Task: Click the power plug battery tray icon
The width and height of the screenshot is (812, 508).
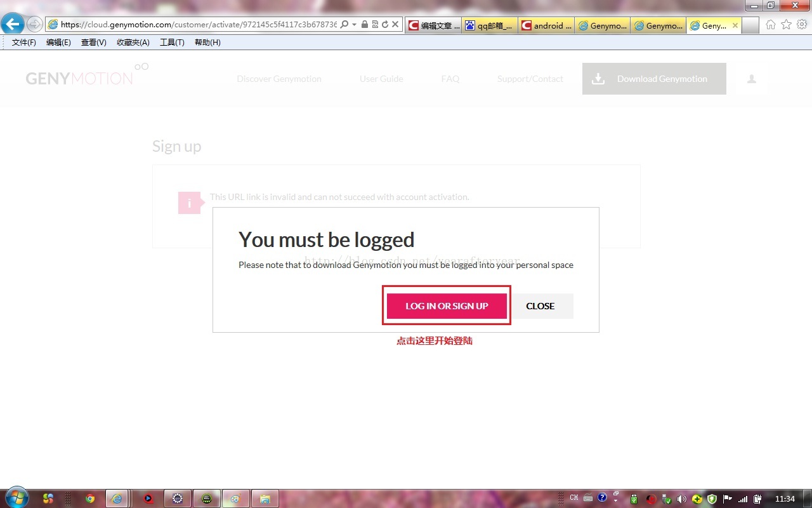Action: pyautogui.click(x=757, y=499)
